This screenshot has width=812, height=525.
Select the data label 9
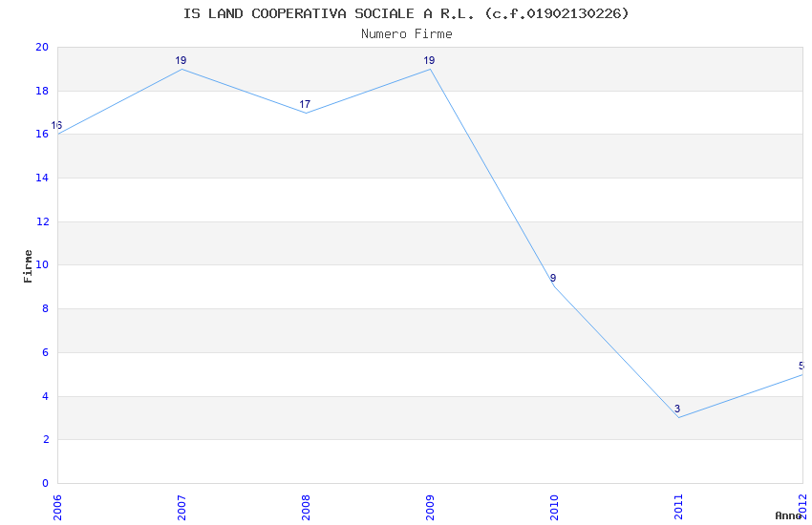click(553, 279)
